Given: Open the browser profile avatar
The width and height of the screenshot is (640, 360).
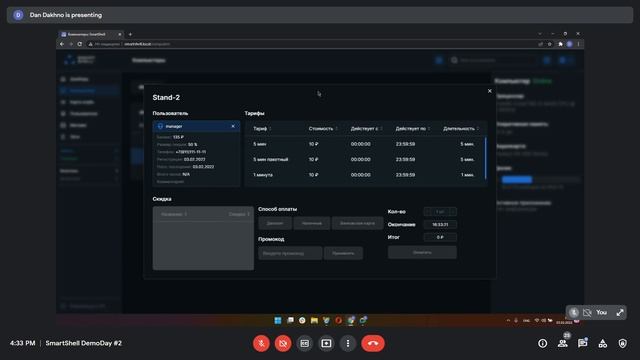Looking at the screenshot, I should point(570,44).
